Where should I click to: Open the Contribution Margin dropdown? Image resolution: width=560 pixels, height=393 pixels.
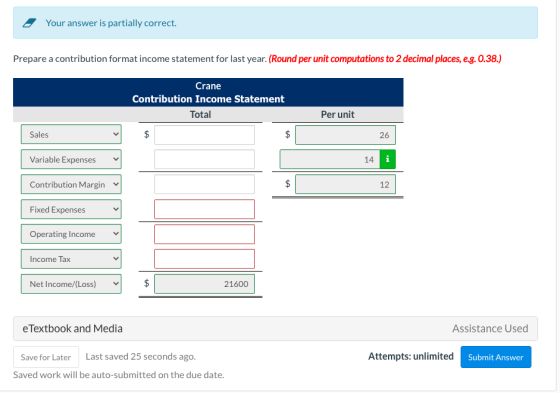(71, 184)
